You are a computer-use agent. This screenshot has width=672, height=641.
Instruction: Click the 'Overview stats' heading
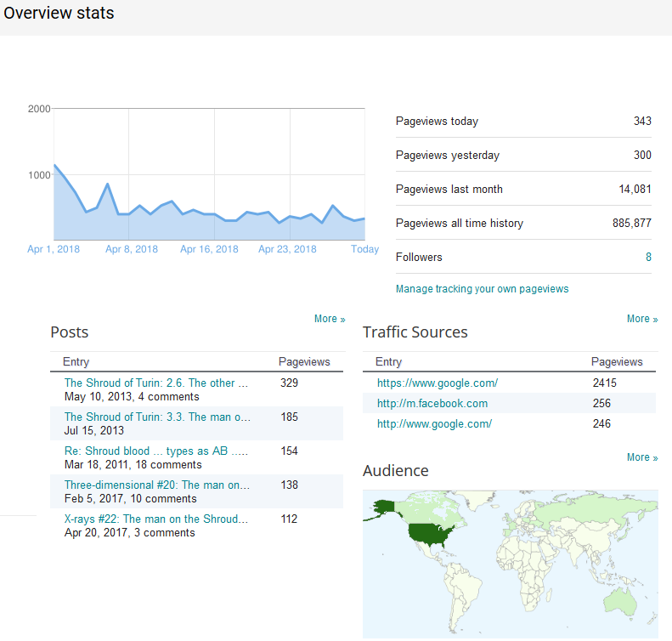coord(59,13)
